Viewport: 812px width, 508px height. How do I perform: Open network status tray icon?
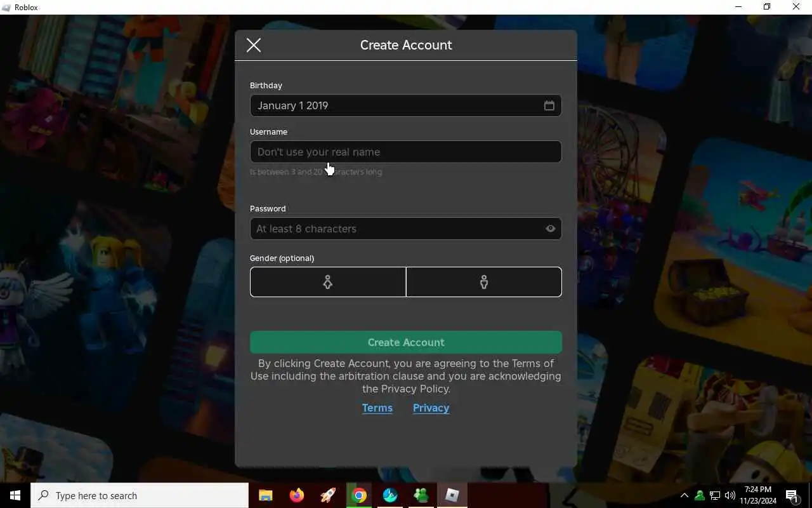pyautogui.click(x=715, y=495)
